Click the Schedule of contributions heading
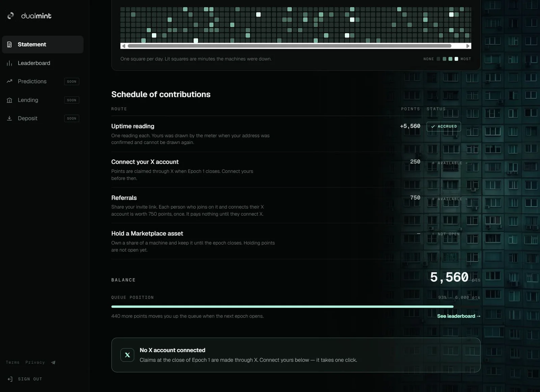 [161, 95]
